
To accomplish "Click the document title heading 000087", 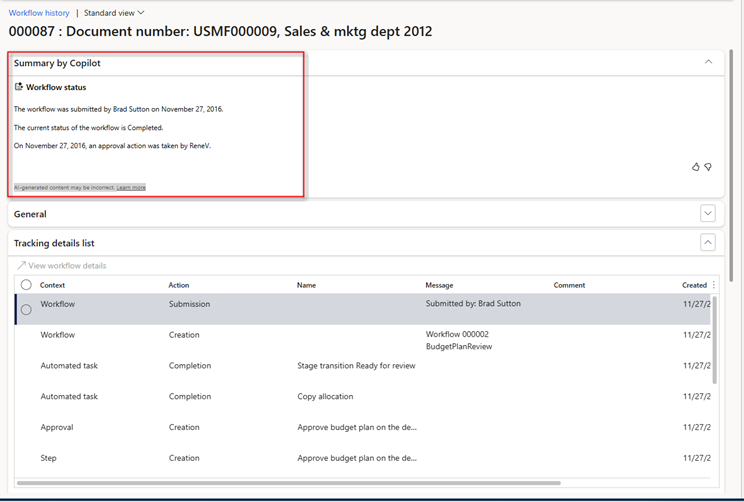I will coord(220,31).
